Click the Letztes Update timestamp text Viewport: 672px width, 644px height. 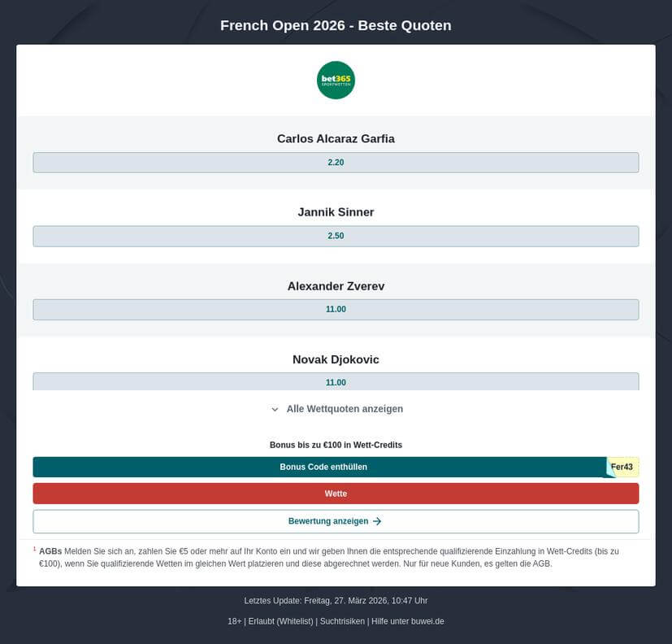coord(336,600)
